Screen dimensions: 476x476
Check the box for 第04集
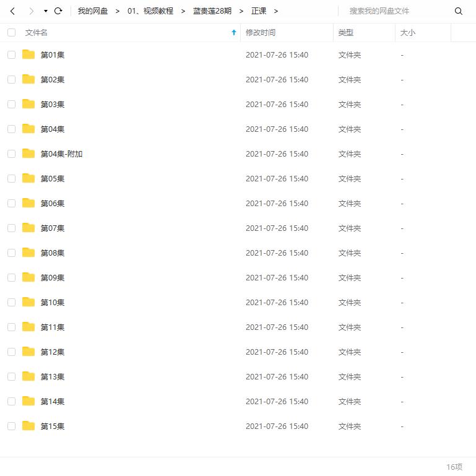pos(12,129)
